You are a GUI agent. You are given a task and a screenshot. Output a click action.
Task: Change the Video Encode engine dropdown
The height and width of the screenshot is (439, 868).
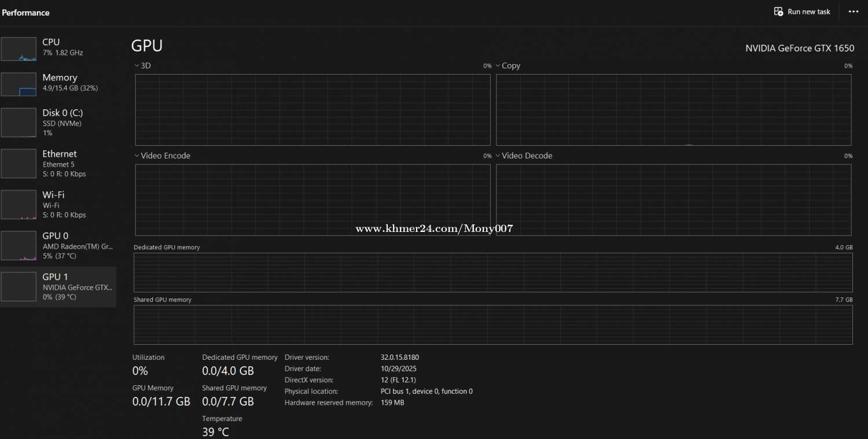pyautogui.click(x=137, y=156)
